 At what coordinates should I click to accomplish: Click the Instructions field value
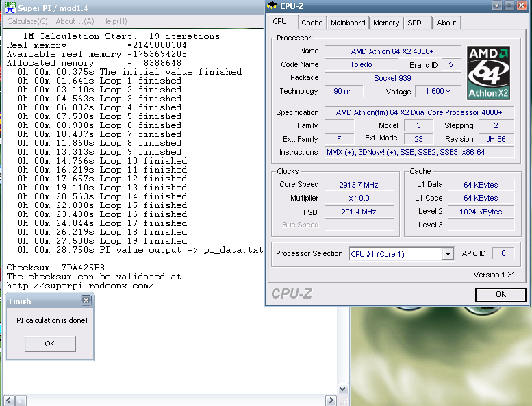[419, 152]
